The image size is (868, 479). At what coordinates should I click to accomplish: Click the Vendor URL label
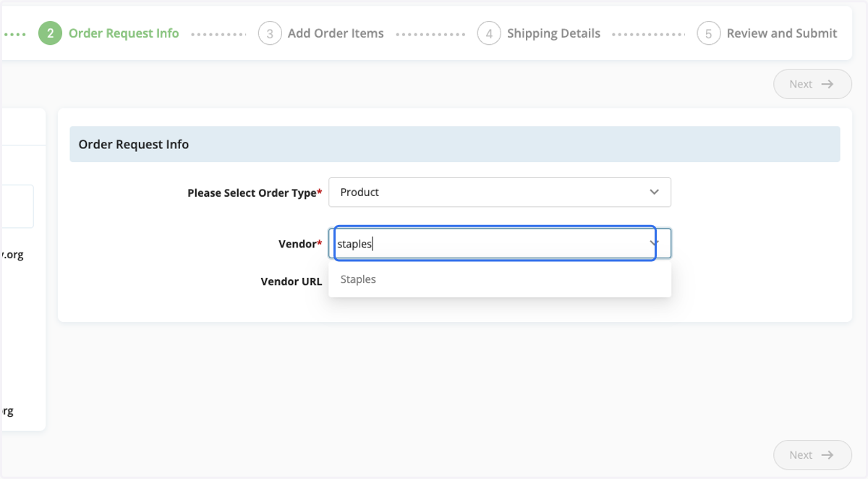point(292,281)
